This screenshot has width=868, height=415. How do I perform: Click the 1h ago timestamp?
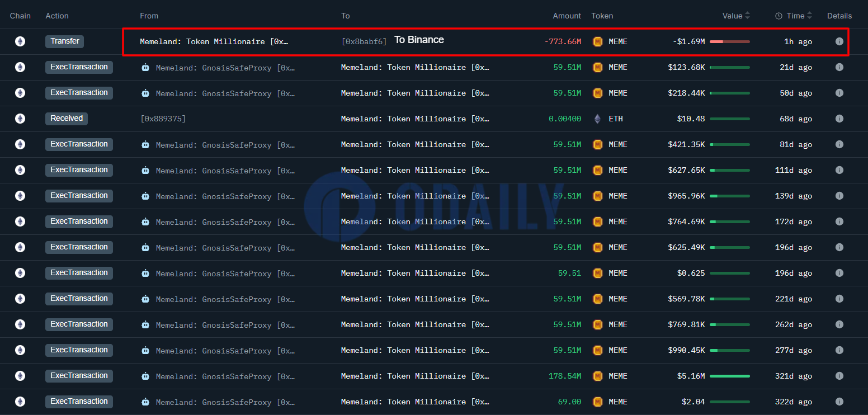pos(798,41)
